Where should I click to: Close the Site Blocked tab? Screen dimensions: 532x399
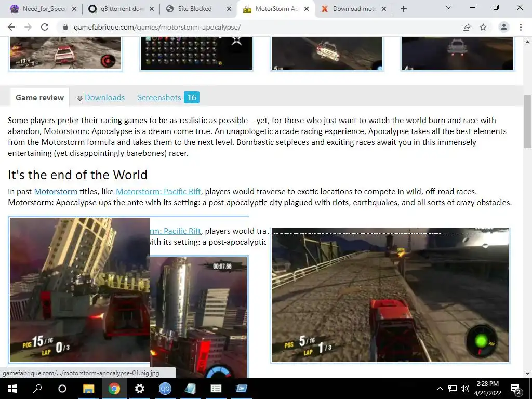click(x=229, y=9)
